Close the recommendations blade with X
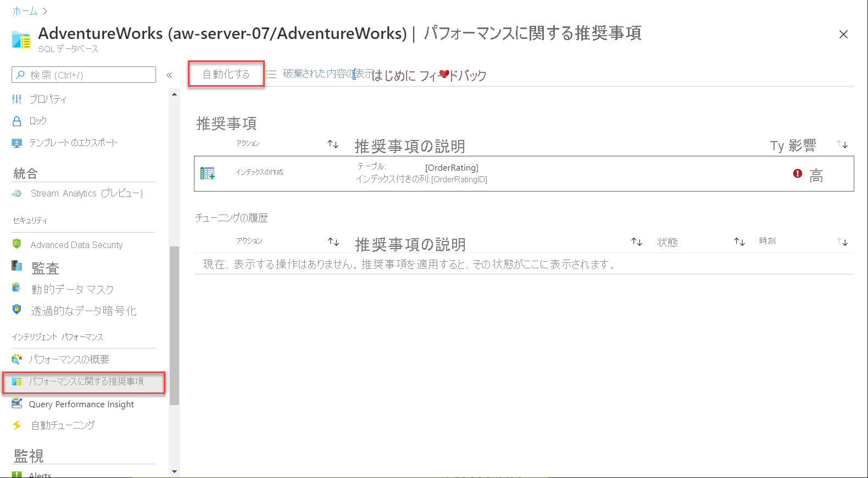 [843, 35]
